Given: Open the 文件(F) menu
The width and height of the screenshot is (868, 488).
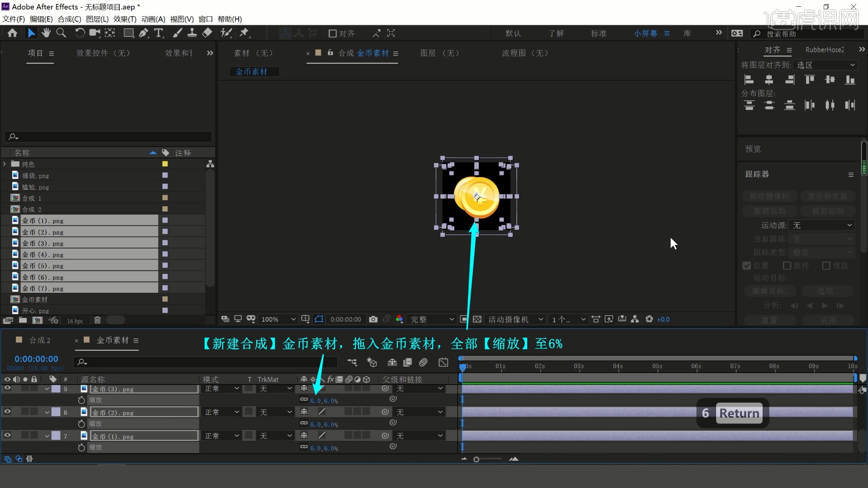Looking at the screenshot, I should [x=14, y=19].
